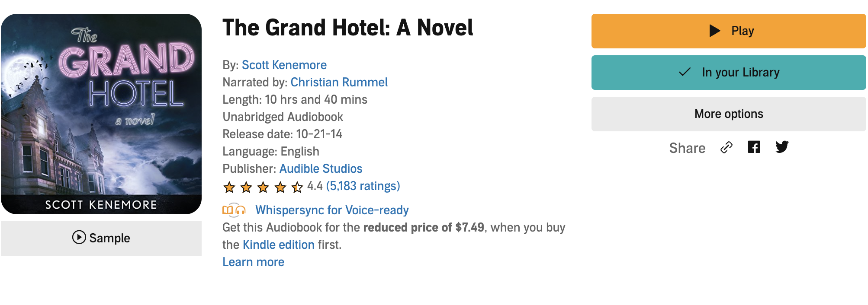
Task: Click the copy link share icon
Action: (727, 147)
